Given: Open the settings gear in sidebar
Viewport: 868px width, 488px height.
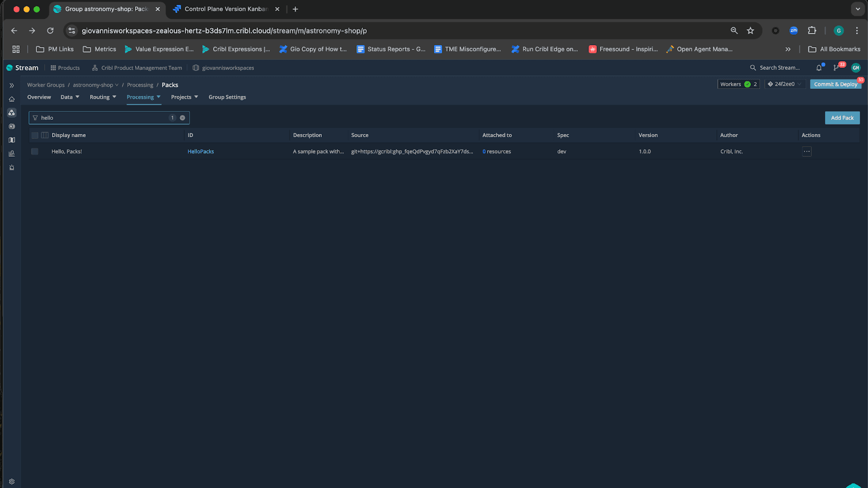Looking at the screenshot, I should click(x=11, y=481).
